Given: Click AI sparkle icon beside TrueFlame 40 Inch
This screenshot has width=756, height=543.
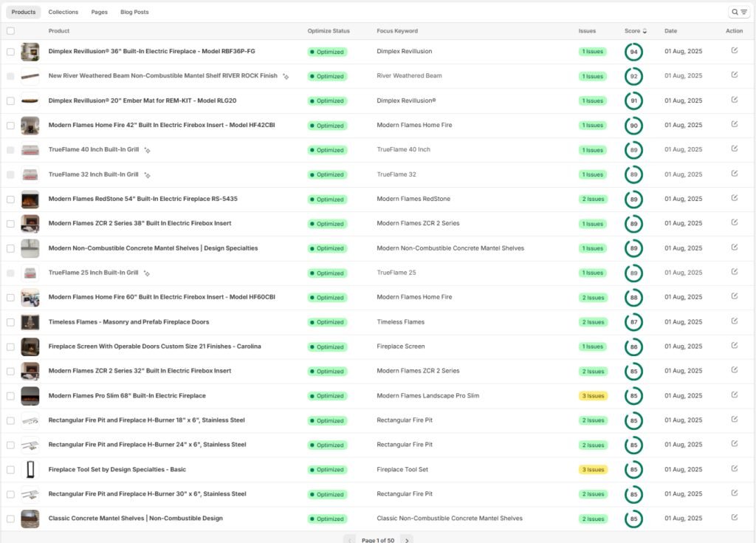Looking at the screenshot, I should [147, 151].
